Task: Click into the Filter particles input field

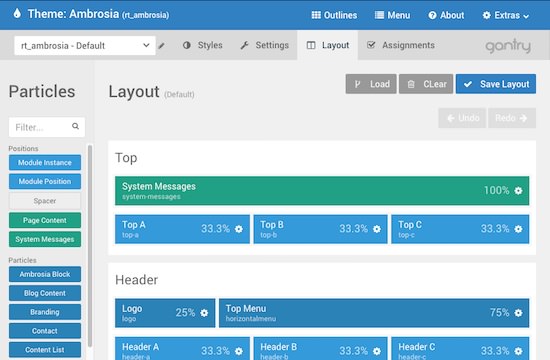Action: click(x=41, y=127)
